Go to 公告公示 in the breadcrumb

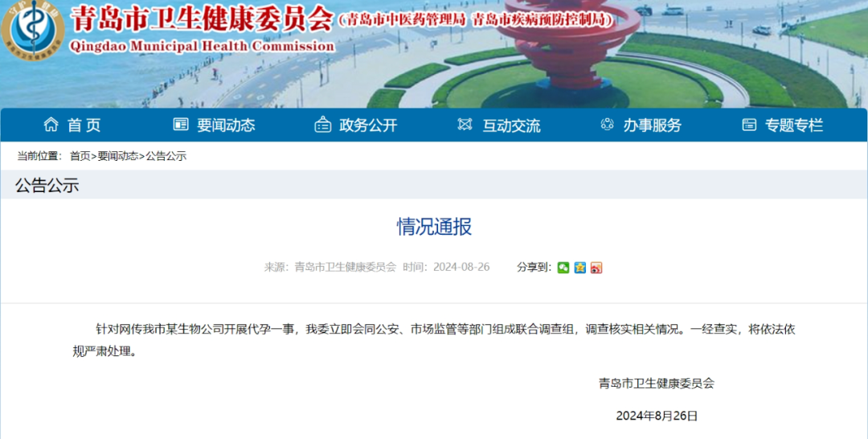(166, 156)
